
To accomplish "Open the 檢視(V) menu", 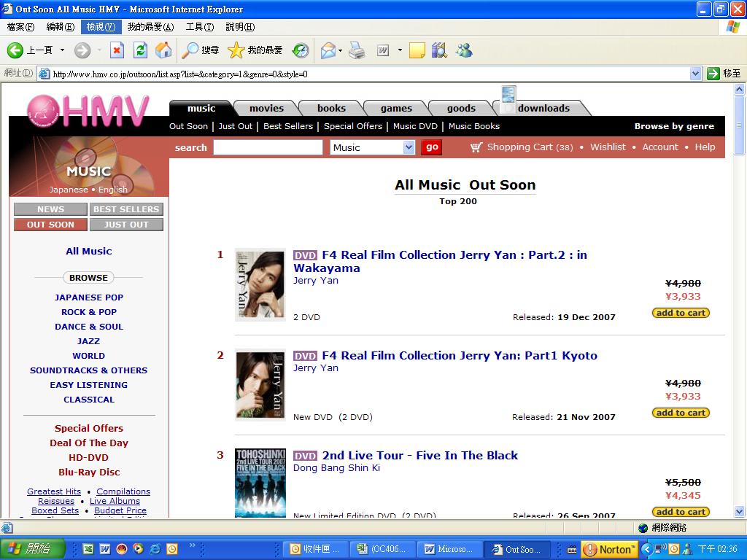I will click(101, 27).
